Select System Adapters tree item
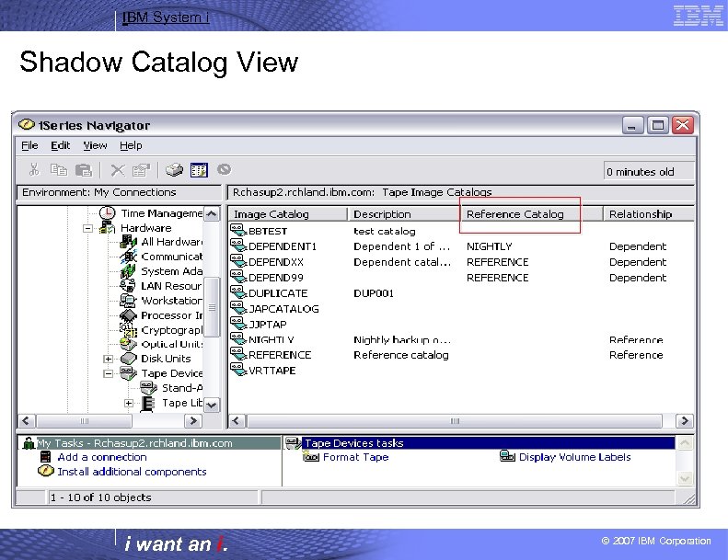The height and width of the screenshot is (560, 728). (172, 271)
